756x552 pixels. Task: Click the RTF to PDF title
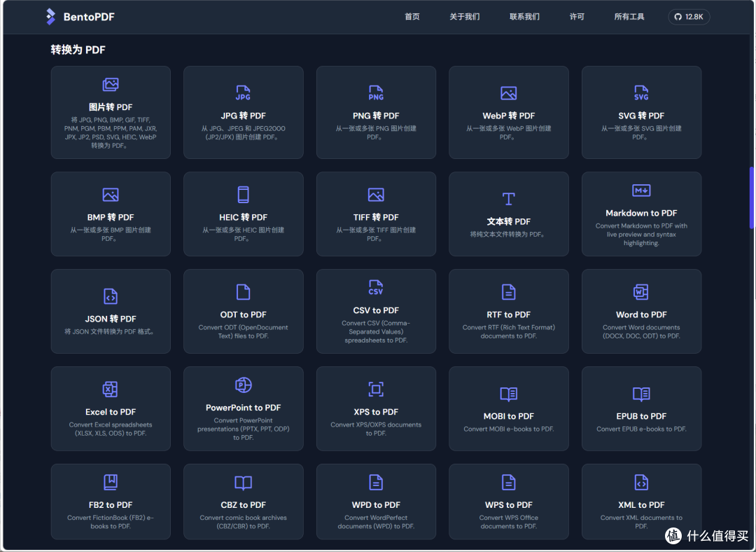click(509, 315)
